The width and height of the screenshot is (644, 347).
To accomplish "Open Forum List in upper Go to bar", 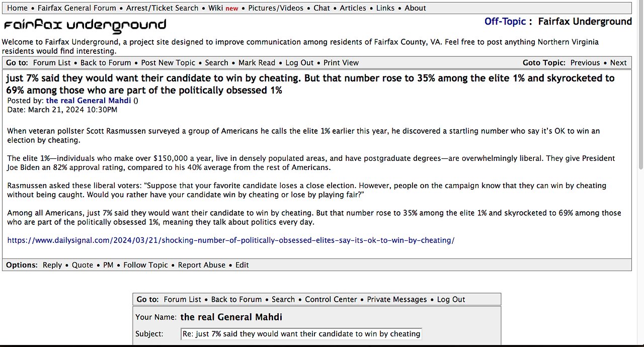I will tap(52, 63).
